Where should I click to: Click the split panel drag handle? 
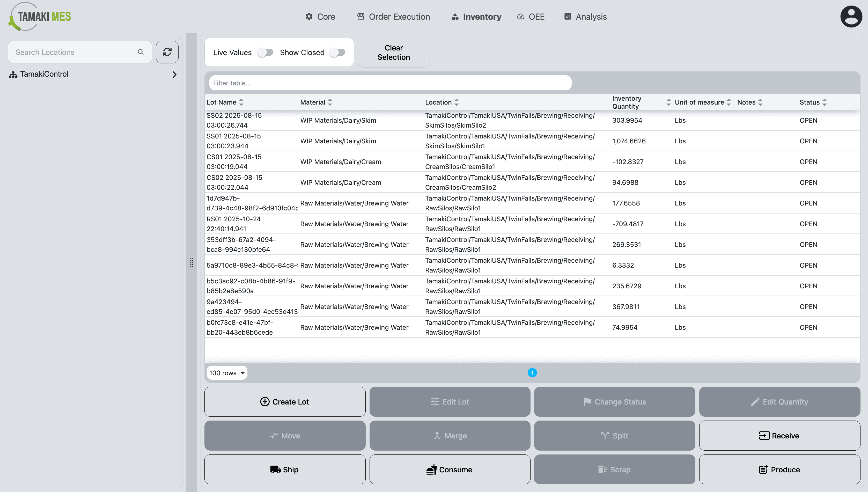pos(192,262)
